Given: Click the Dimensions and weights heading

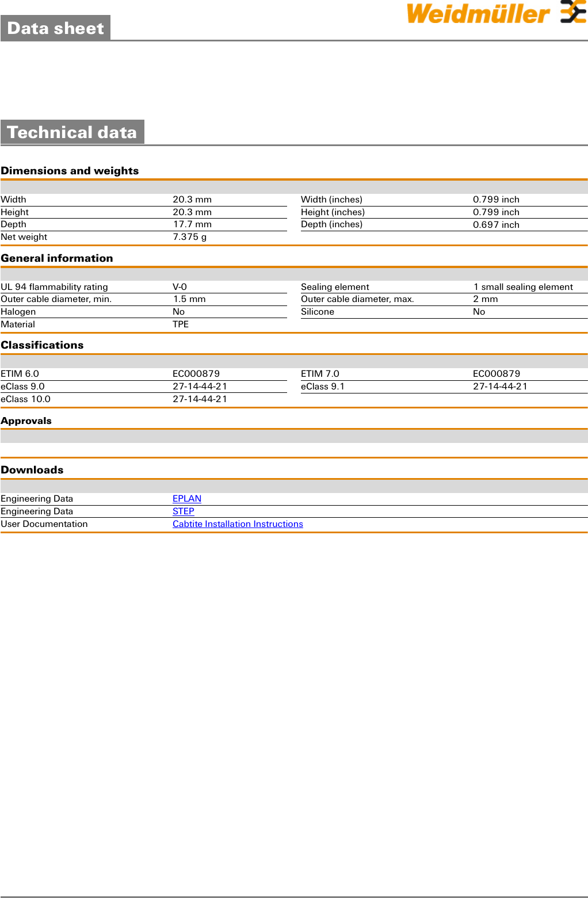Looking at the screenshot, I should pyautogui.click(x=70, y=171).
